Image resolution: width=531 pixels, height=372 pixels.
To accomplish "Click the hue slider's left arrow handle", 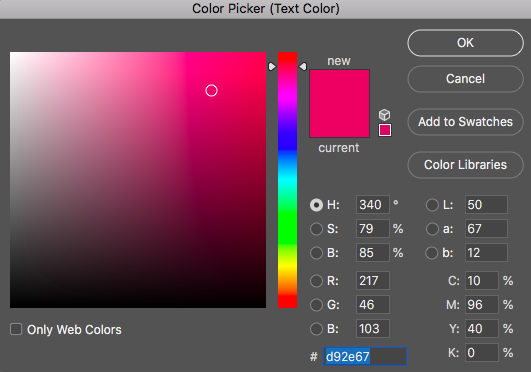I will pyautogui.click(x=272, y=66).
